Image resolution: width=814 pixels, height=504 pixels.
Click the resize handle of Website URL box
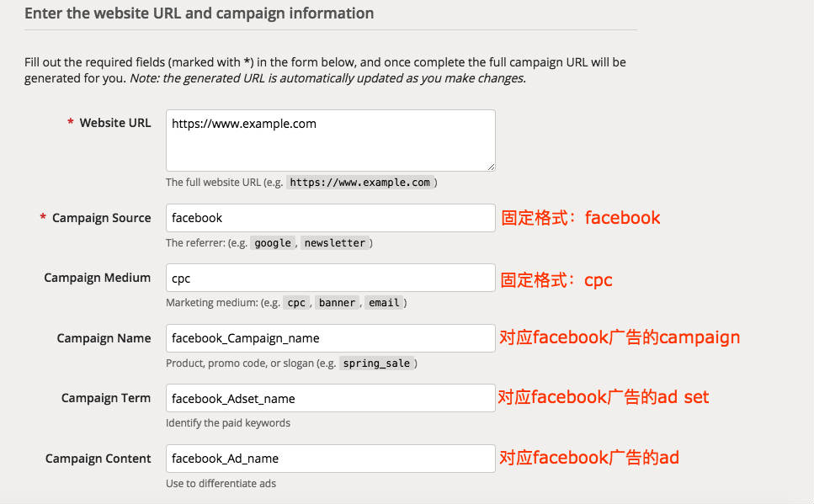pos(491,167)
